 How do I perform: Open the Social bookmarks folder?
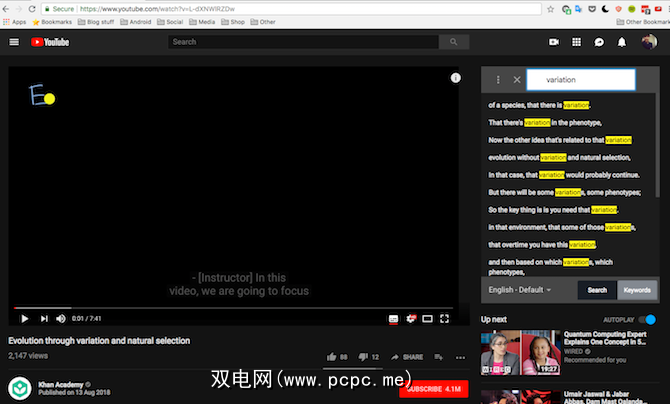[170, 22]
